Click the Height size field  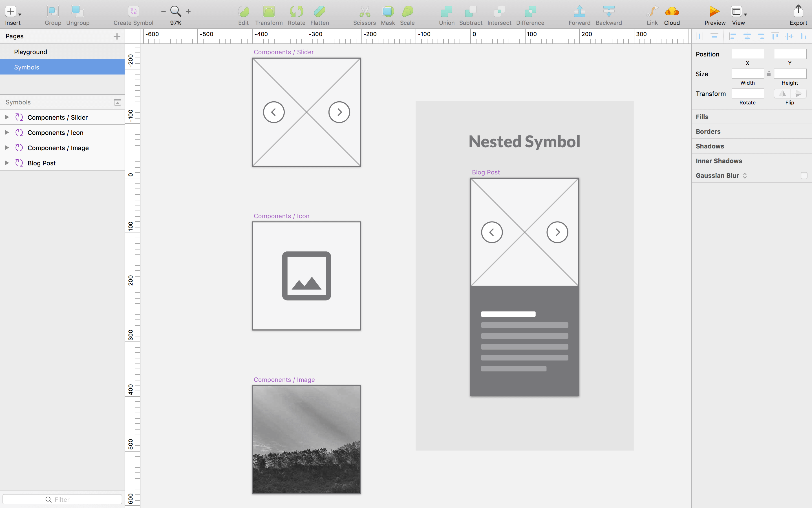[x=790, y=74]
